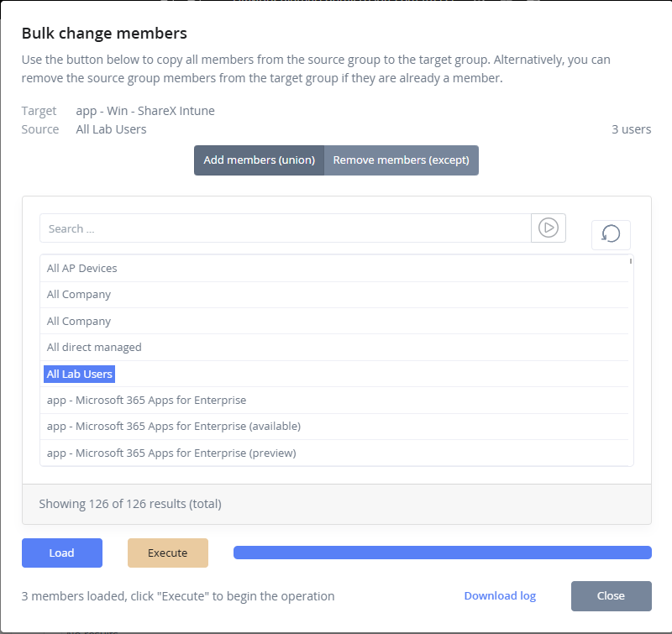Click the Showing 126 of 126 results footer

pos(130,505)
